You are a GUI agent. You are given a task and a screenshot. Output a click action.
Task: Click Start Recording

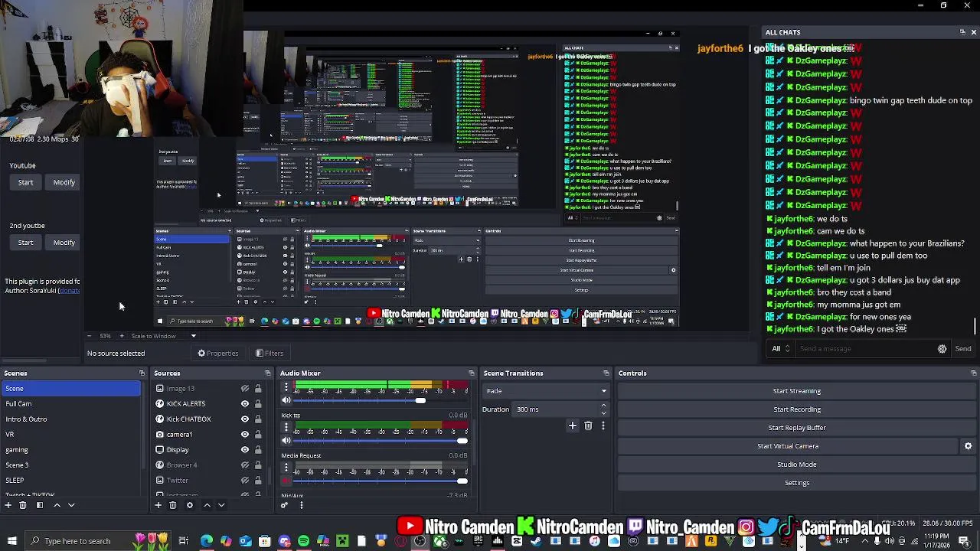tap(796, 409)
